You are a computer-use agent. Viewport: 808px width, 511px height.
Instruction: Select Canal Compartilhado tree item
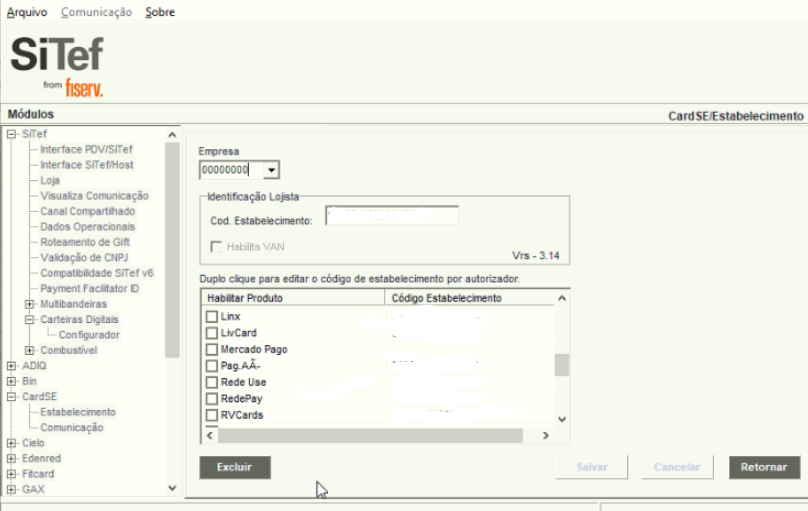pos(88,211)
